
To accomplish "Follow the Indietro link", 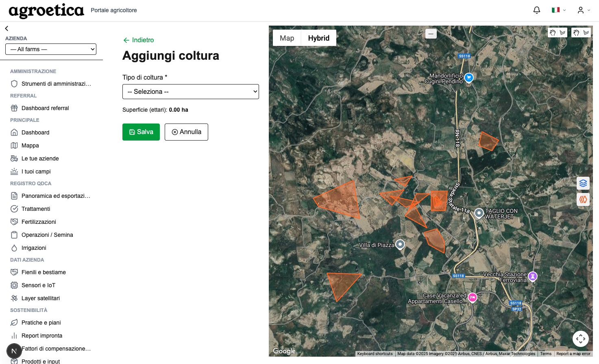I will pyautogui.click(x=138, y=40).
